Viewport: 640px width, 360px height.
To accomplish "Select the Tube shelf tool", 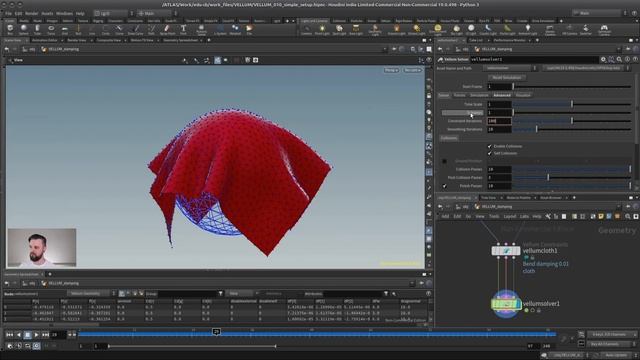I will [37, 29].
